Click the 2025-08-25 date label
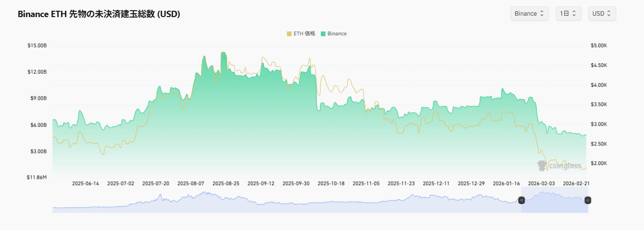 225,184
